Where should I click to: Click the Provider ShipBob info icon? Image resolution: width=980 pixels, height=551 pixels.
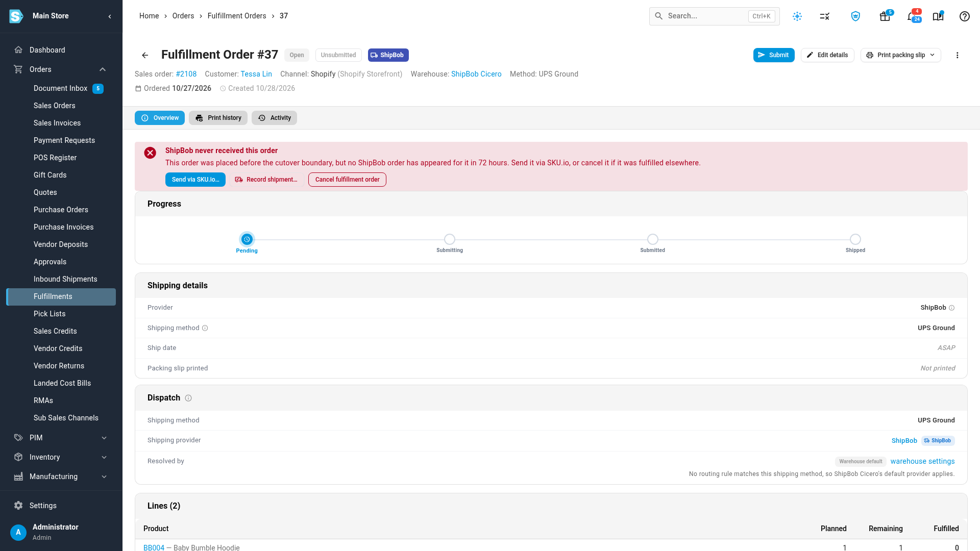[x=952, y=308]
